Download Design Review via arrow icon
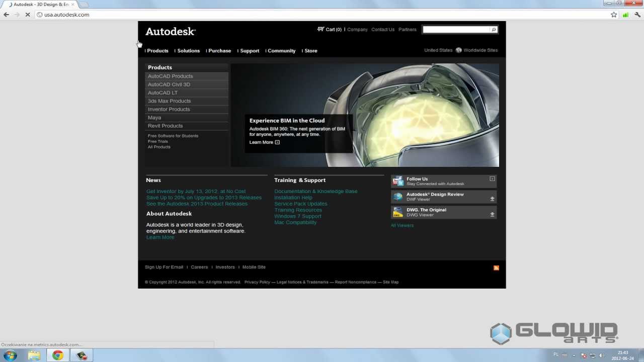This screenshot has height=362, width=644. (x=492, y=199)
